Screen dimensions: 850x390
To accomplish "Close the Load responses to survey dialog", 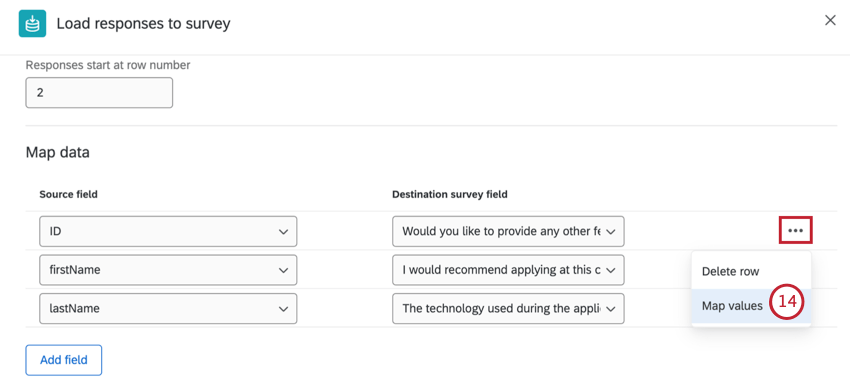I will pyautogui.click(x=830, y=21).
